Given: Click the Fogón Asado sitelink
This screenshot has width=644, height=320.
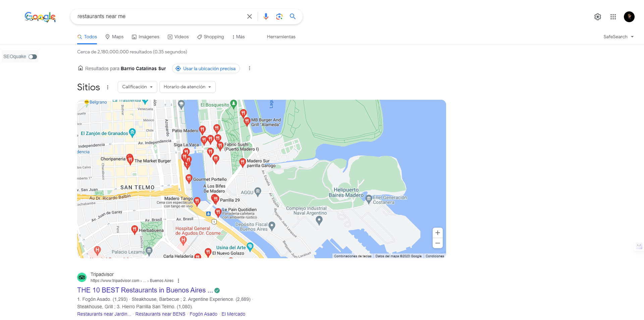Looking at the screenshot, I should point(203,314).
